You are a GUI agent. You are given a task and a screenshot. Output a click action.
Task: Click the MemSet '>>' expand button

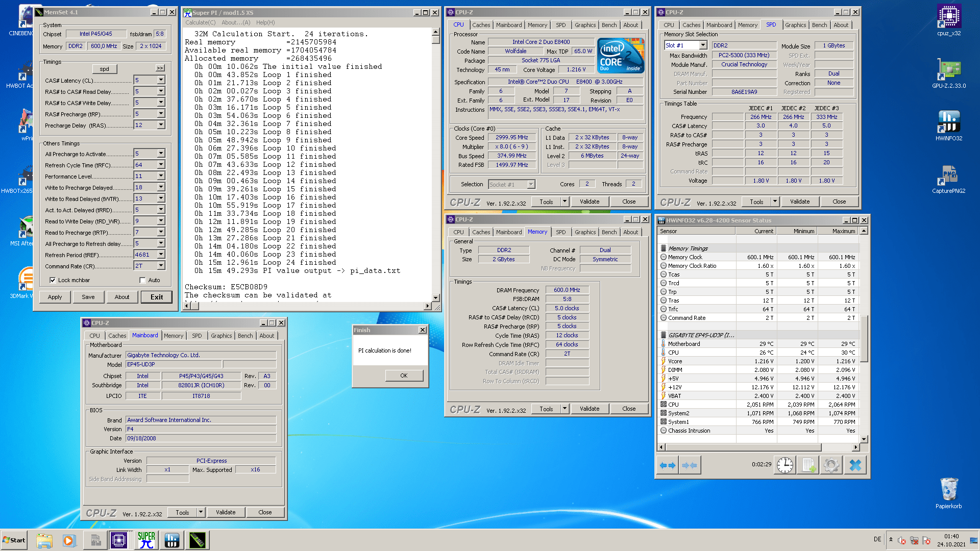[x=160, y=68]
